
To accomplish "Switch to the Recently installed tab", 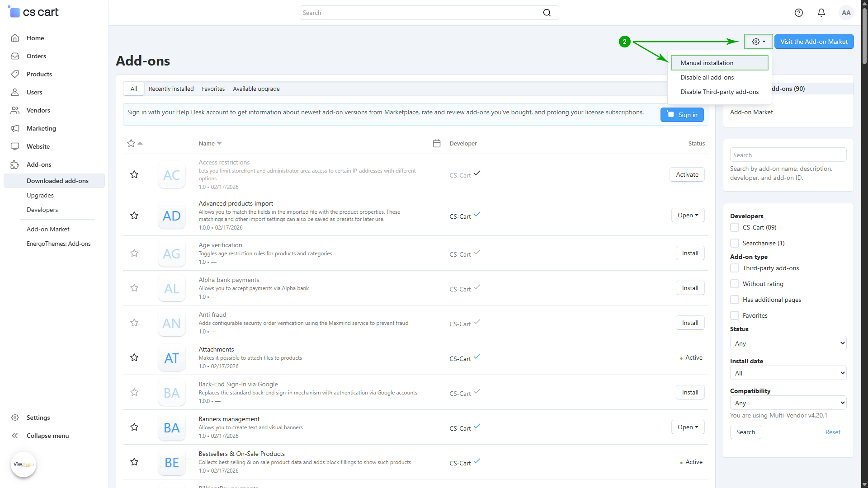I will point(171,89).
